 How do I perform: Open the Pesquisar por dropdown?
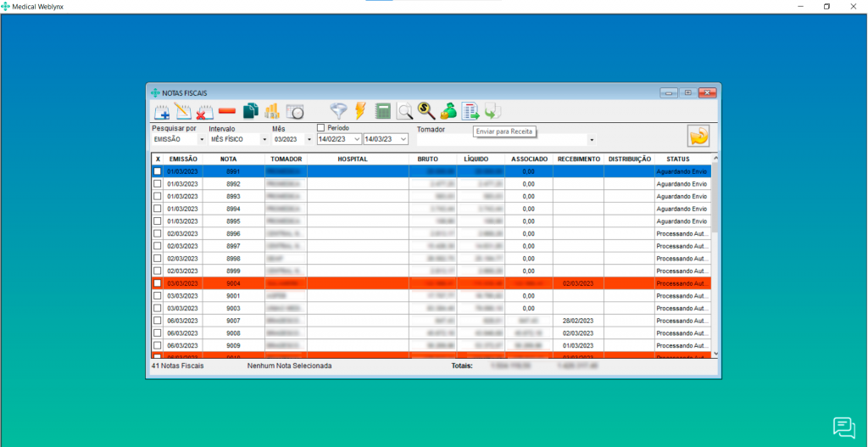(x=202, y=139)
